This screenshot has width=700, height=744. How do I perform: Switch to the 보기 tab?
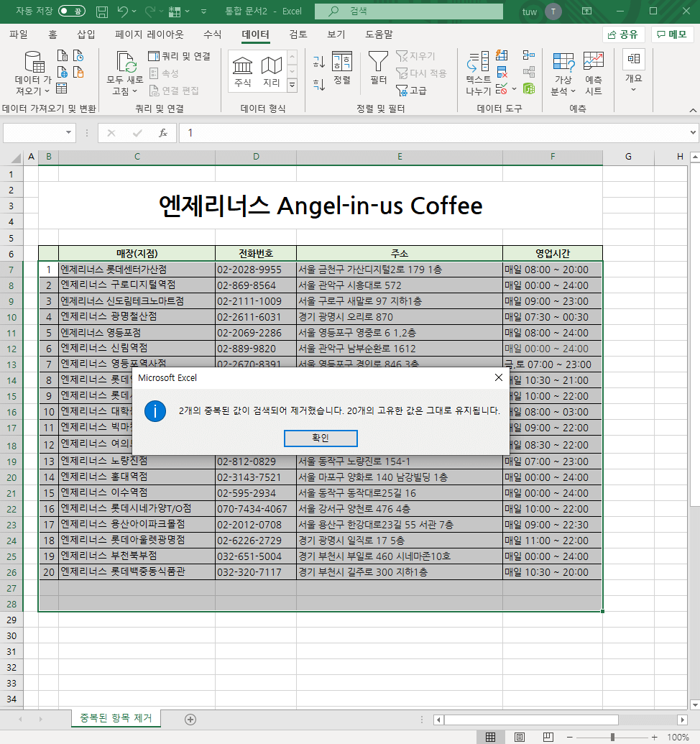click(x=336, y=35)
